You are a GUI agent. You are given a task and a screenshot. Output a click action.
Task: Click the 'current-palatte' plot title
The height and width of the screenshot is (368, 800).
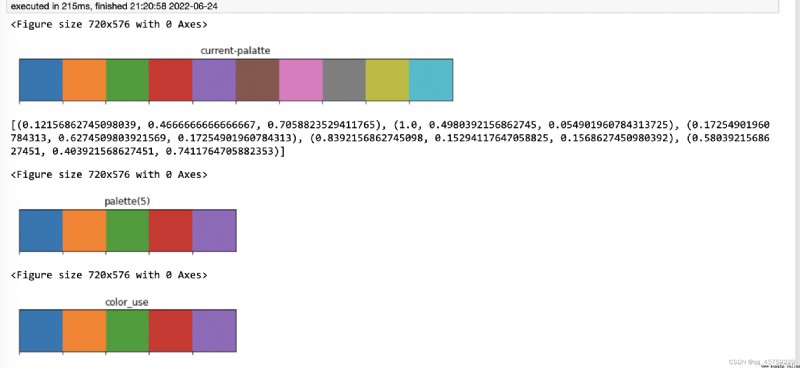coord(235,51)
